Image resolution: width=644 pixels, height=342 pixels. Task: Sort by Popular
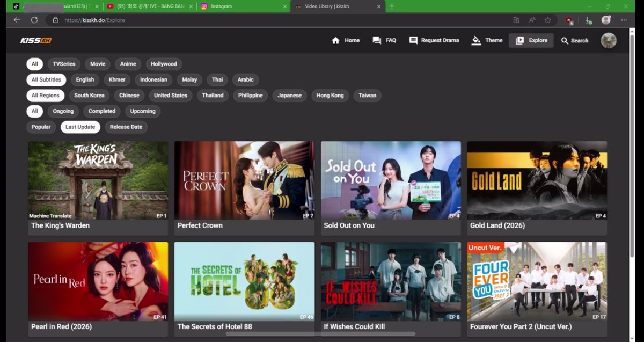(41, 127)
